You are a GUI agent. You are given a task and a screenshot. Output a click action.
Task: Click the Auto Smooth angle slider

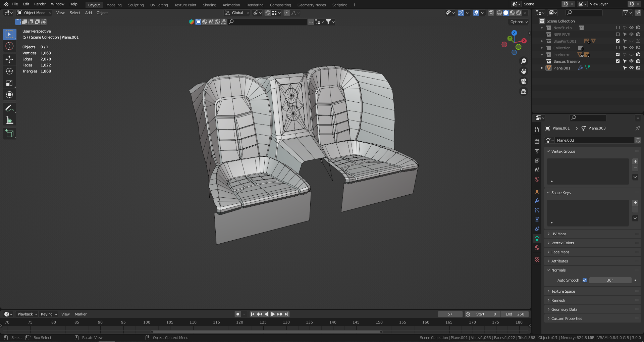[x=610, y=280]
